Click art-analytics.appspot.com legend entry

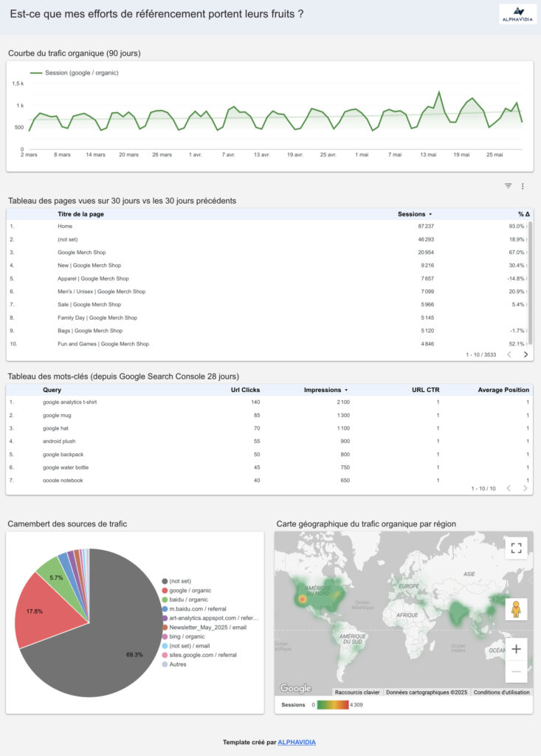tap(210, 618)
